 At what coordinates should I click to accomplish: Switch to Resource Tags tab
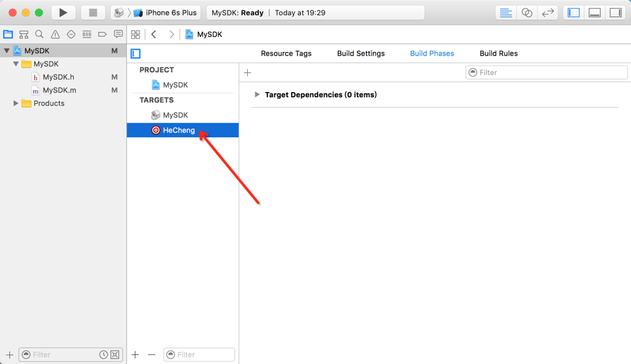tap(286, 53)
